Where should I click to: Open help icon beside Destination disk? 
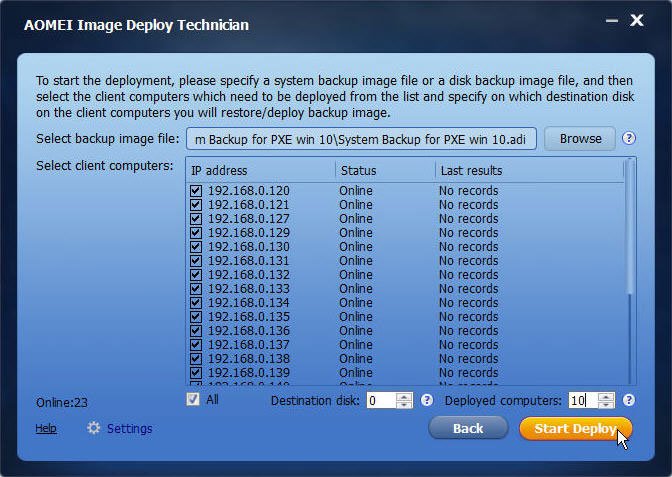pyautogui.click(x=426, y=400)
